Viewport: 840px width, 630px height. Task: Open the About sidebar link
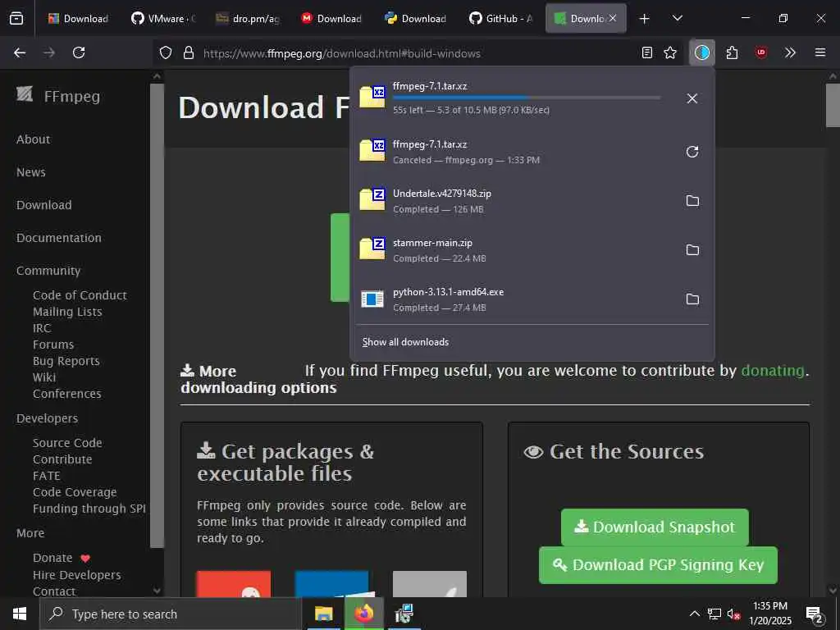tap(33, 139)
